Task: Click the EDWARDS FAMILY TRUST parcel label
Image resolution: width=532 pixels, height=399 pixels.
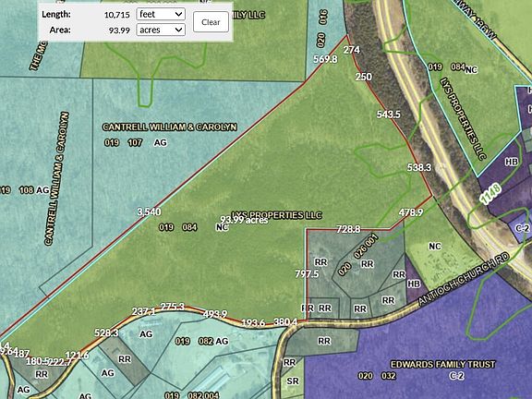Action: click(443, 365)
